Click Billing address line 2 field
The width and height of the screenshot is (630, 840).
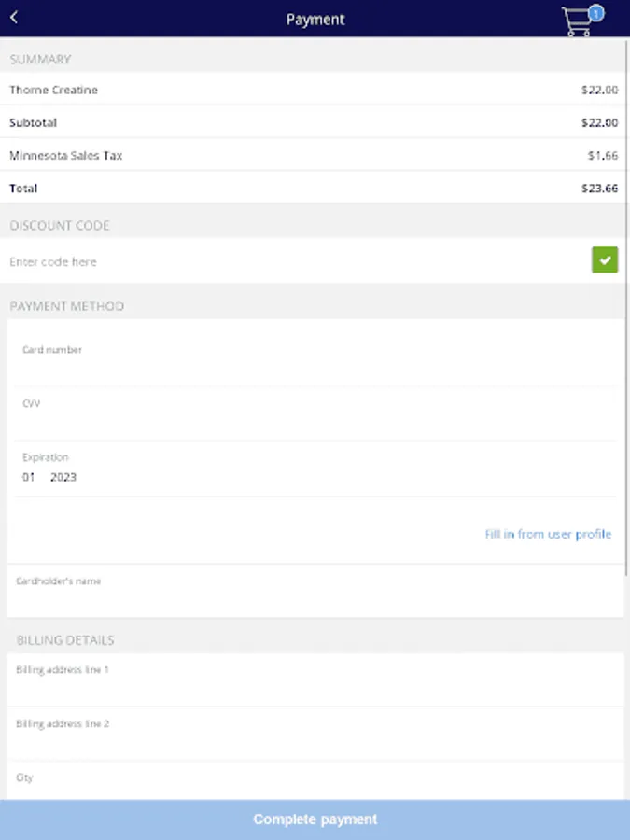point(315,738)
